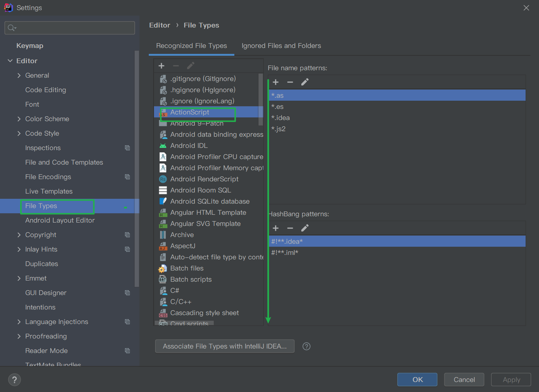Add a new recognized file type
Viewport: 539px width, 392px height.
coord(161,66)
